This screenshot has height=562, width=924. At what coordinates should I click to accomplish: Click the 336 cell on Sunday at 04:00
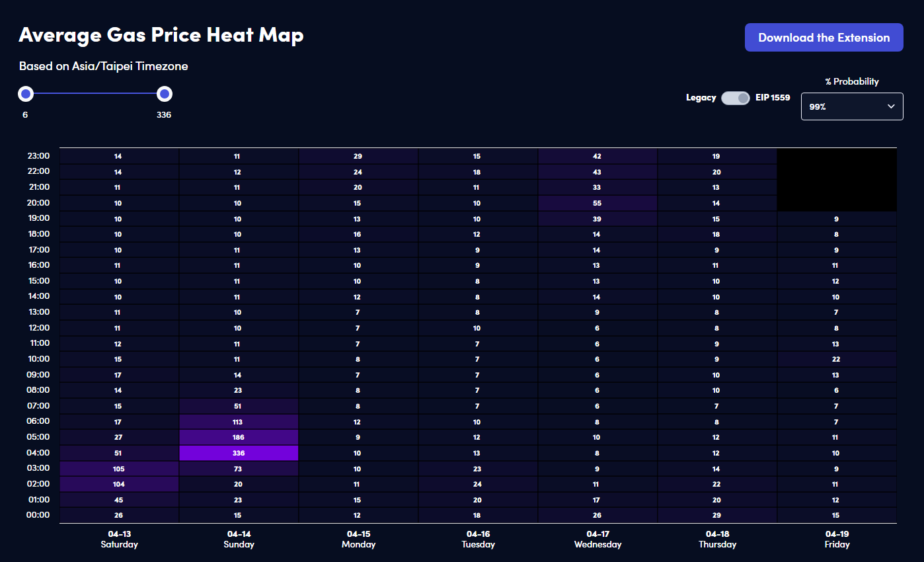238,453
